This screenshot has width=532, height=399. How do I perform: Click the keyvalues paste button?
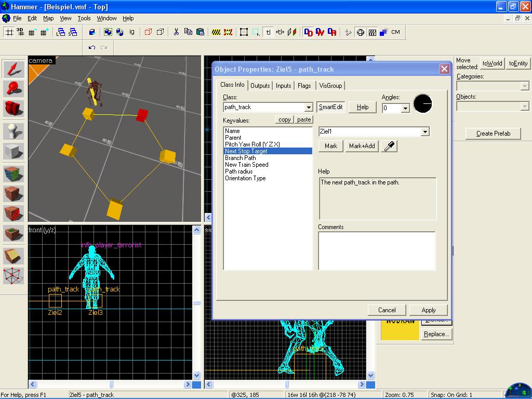304,120
